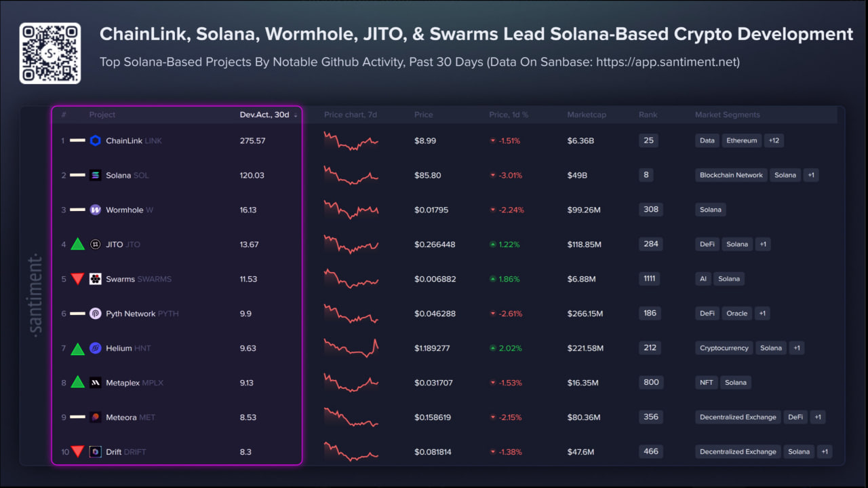
Task: Click the Project column header
Action: [x=102, y=115]
